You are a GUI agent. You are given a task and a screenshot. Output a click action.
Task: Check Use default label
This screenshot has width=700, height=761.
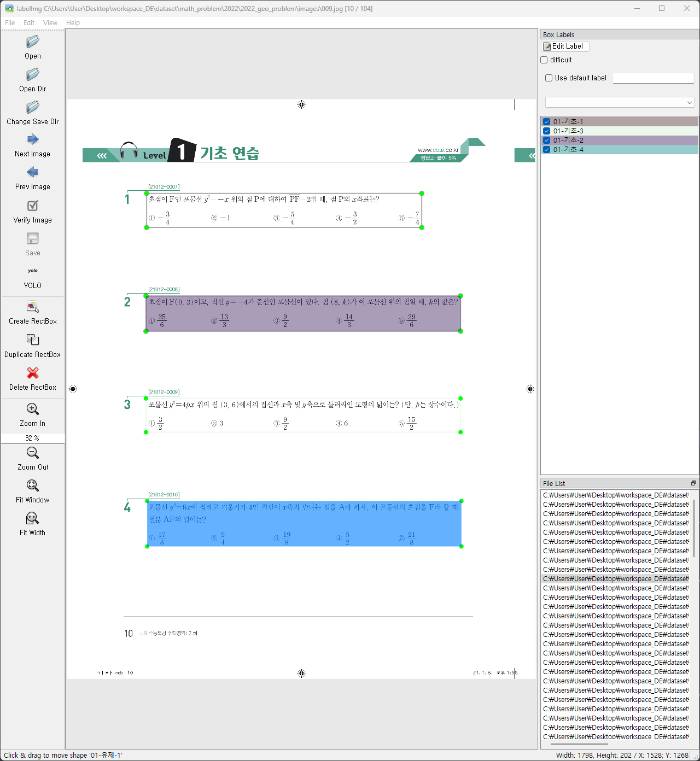pos(549,78)
